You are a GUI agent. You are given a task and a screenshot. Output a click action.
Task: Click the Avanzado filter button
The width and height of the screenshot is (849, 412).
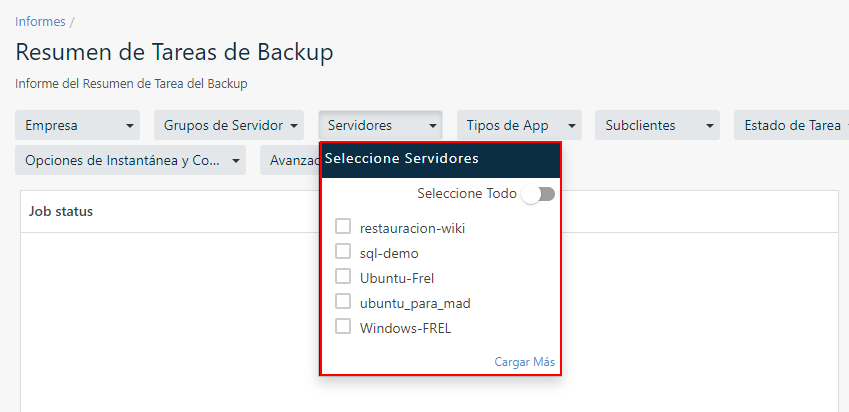[x=290, y=160]
